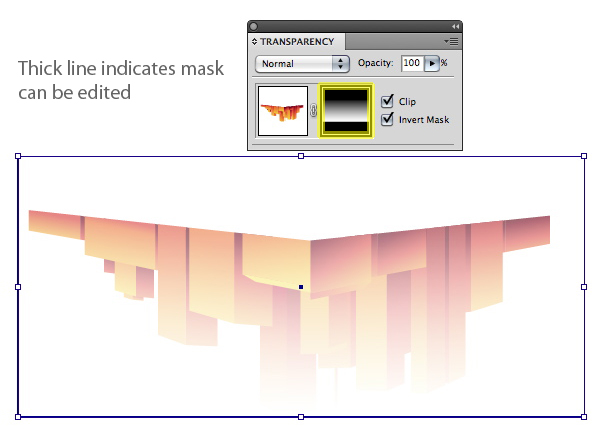Click the 'Opacity:' label text
Image resolution: width=600 pixels, height=433 pixels.
375,63
